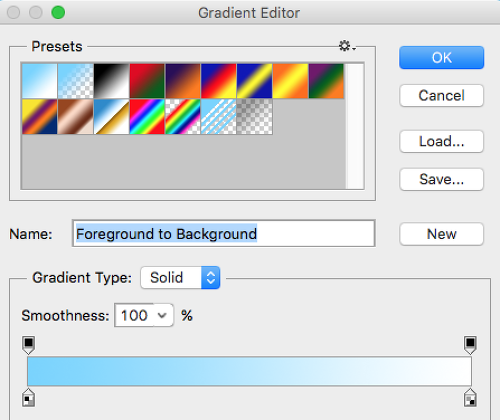Choose the Violet, Orange gradient preset
Screen dimensions: 500x420
(x=183, y=81)
